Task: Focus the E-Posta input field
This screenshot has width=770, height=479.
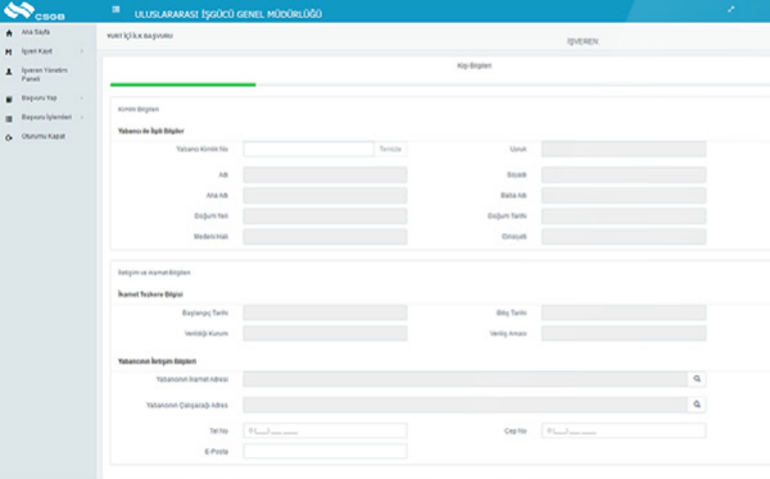Action: click(x=324, y=451)
